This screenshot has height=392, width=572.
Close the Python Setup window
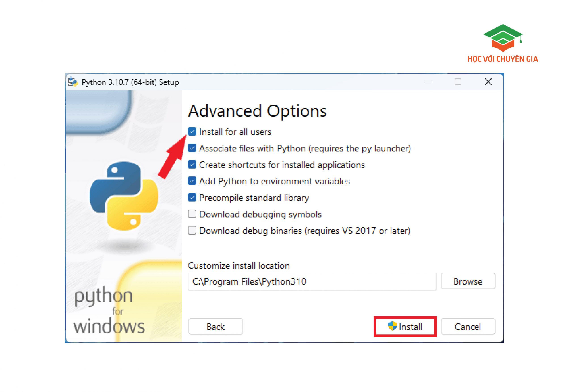(488, 82)
